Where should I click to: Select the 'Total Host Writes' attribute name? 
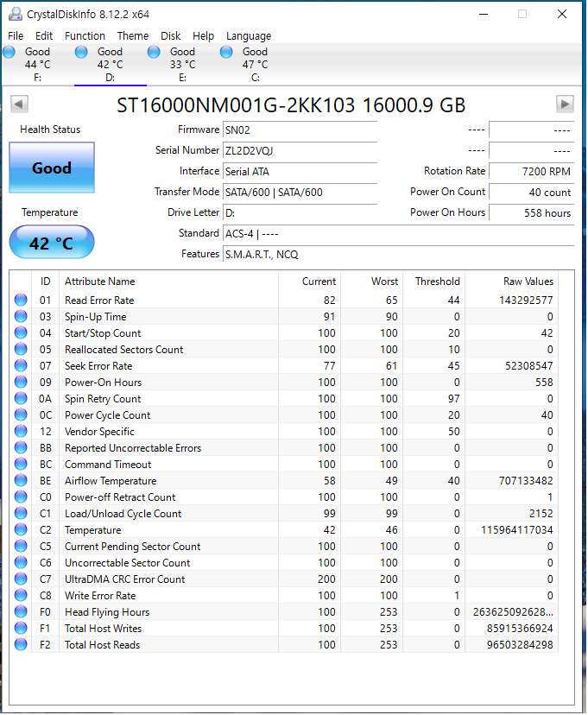(103, 629)
